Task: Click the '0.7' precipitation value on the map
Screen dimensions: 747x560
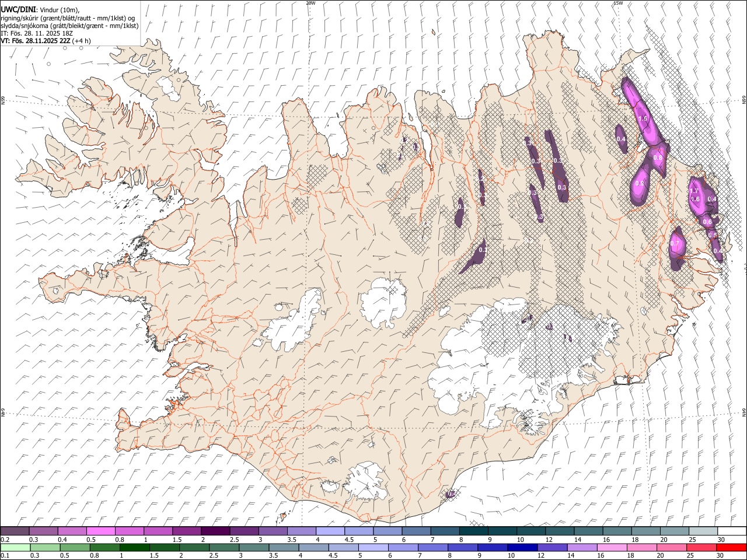Action: pos(676,243)
